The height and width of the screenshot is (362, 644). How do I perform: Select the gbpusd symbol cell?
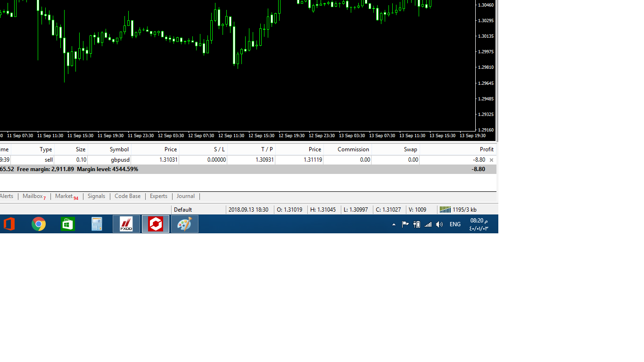coord(120,160)
